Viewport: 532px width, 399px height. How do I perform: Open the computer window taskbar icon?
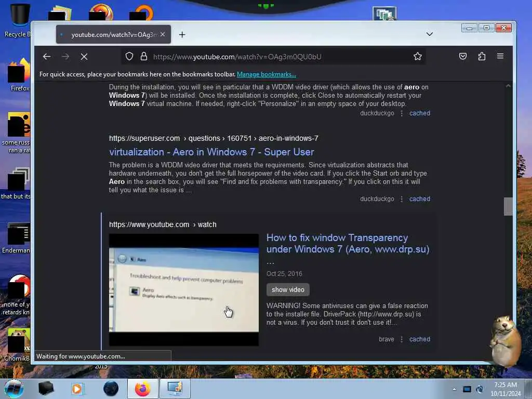coord(175,389)
